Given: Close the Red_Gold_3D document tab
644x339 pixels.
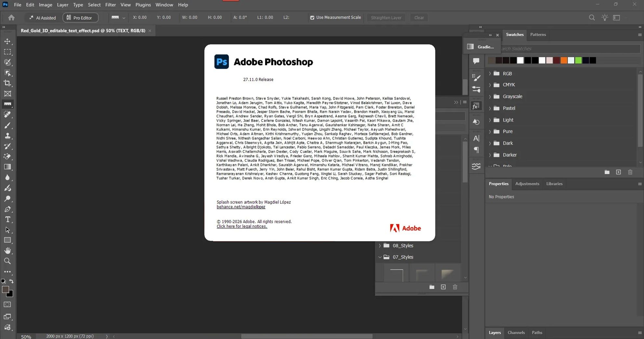Looking at the screenshot, I should (x=150, y=31).
